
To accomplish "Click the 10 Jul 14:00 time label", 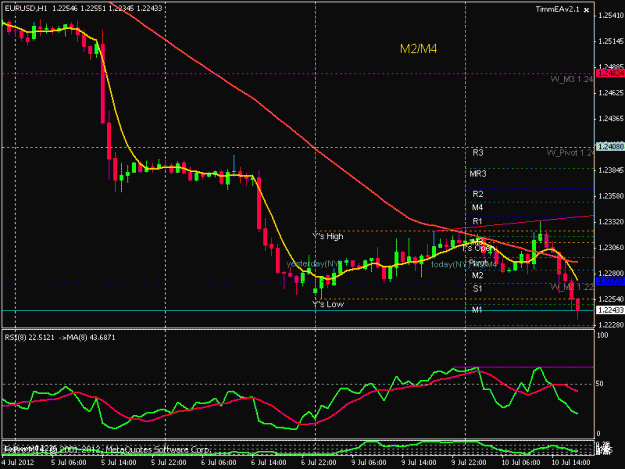I will click(x=570, y=463).
